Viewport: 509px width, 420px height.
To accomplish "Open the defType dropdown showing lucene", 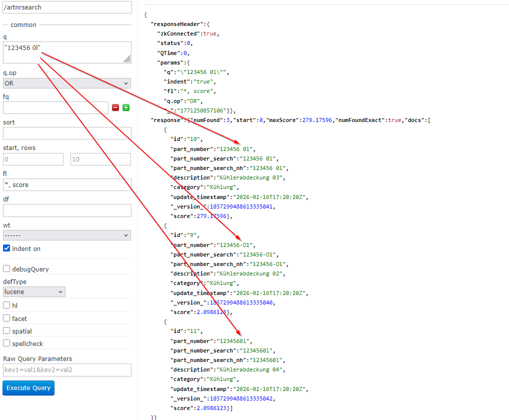I will [33, 291].
